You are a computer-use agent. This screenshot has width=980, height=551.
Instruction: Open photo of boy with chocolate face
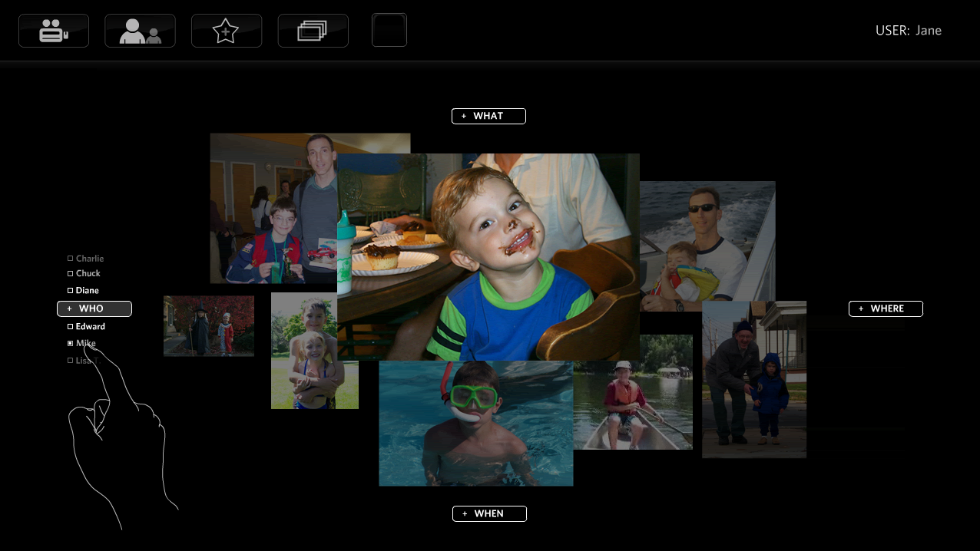pos(488,257)
